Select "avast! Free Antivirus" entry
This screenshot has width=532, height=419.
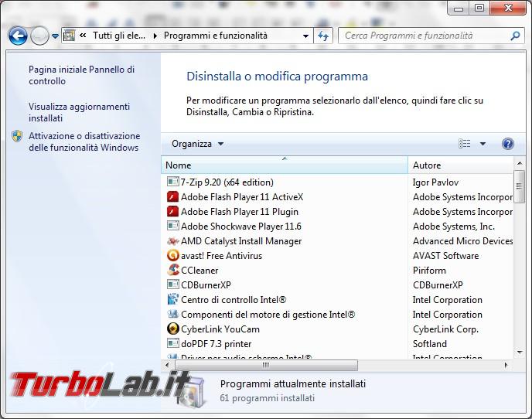222,255
